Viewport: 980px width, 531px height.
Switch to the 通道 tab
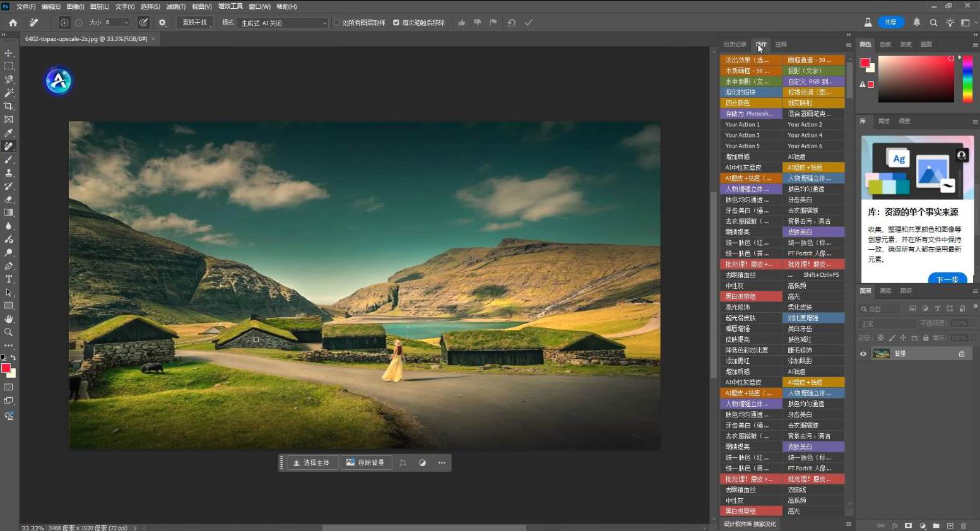coord(885,291)
